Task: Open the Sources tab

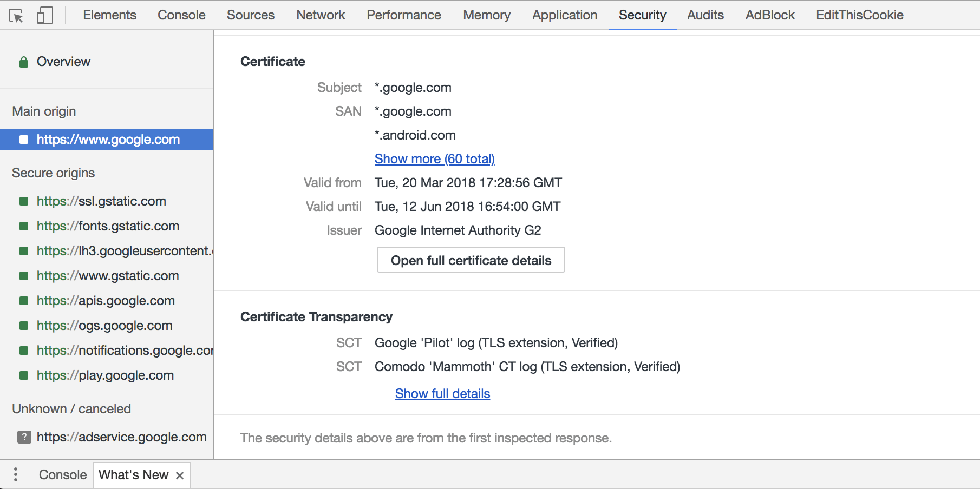Action: click(x=251, y=15)
